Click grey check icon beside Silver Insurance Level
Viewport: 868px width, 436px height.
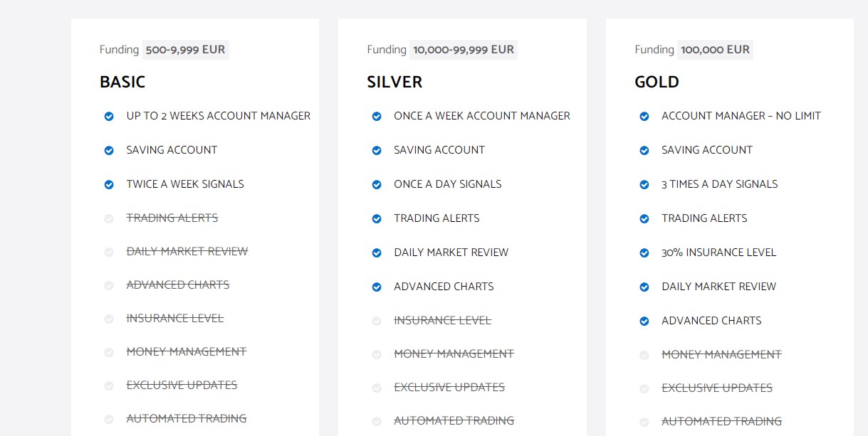tap(377, 321)
